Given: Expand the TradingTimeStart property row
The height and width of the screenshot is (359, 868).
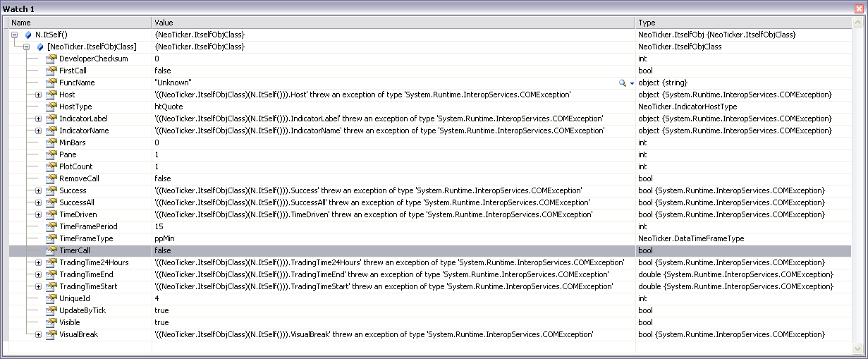Looking at the screenshot, I should [39, 286].
